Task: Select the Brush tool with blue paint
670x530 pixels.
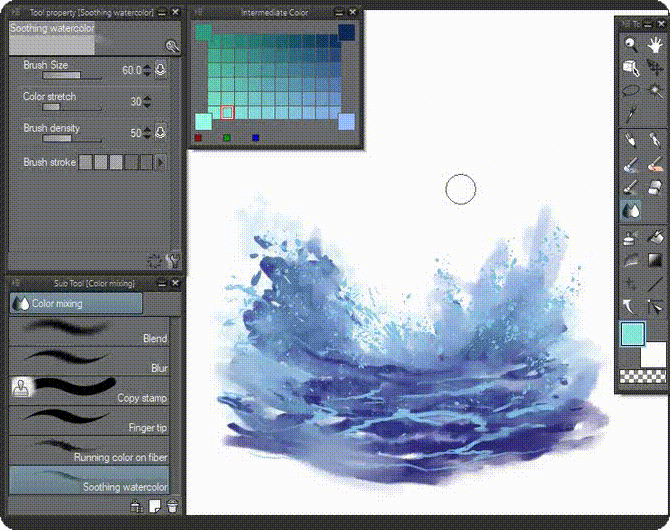Action: tap(631, 164)
